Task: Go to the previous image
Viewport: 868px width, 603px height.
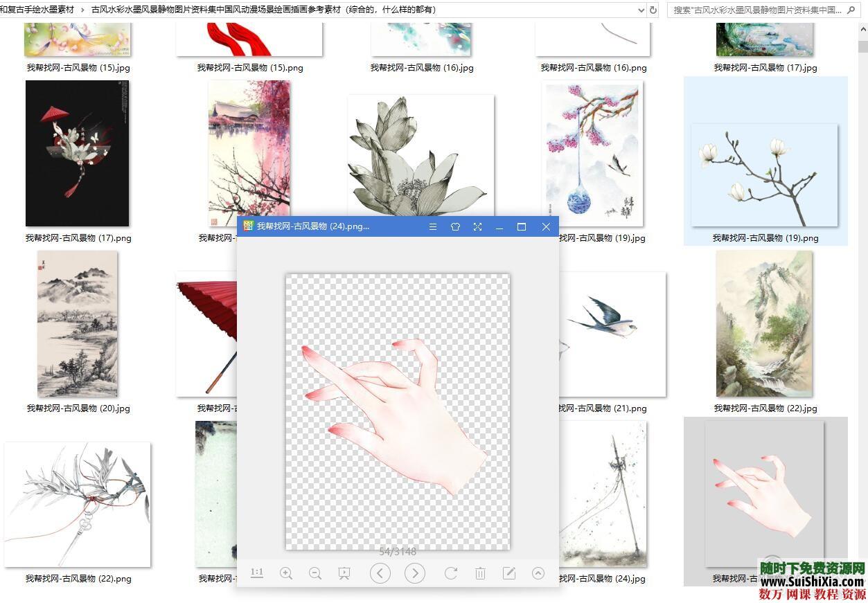Action: tap(380, 573)
